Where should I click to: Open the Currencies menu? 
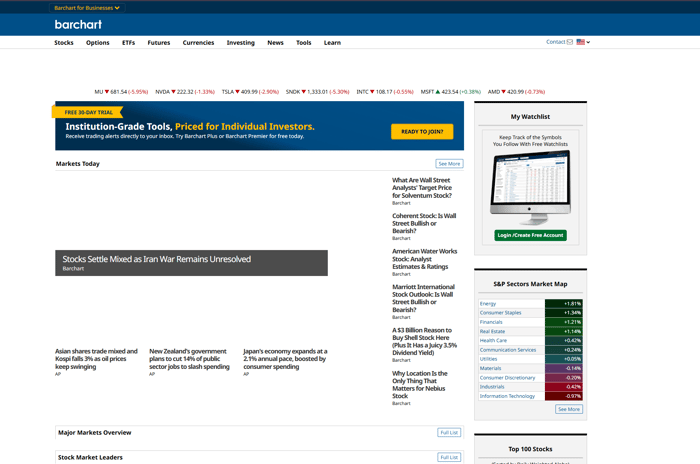(198, 42)
